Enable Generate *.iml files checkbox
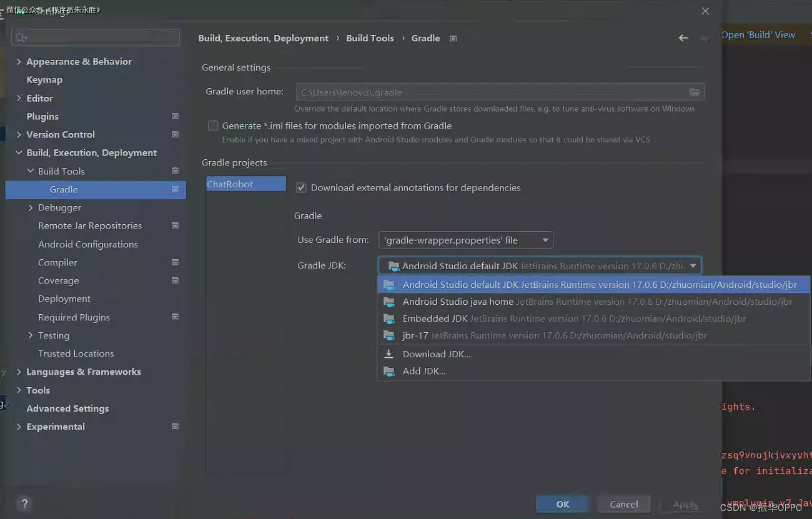812x519 pixels. coord(213,126)
